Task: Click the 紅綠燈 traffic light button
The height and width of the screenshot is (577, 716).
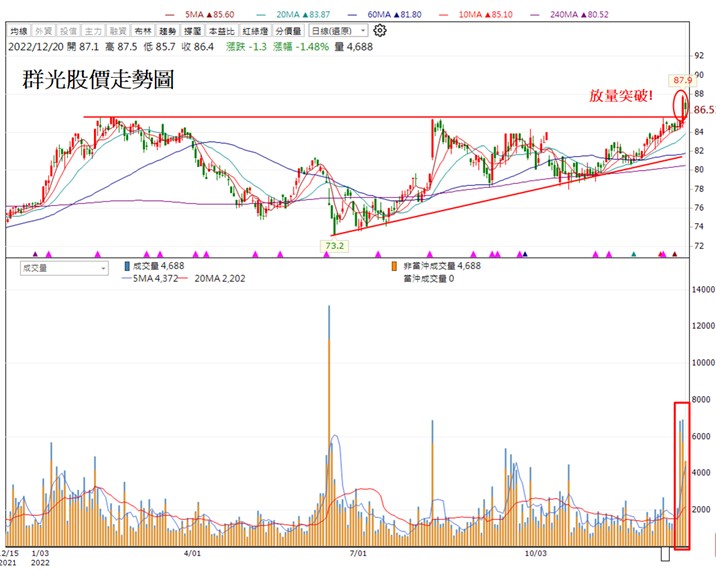Action: tap(255, 31)
